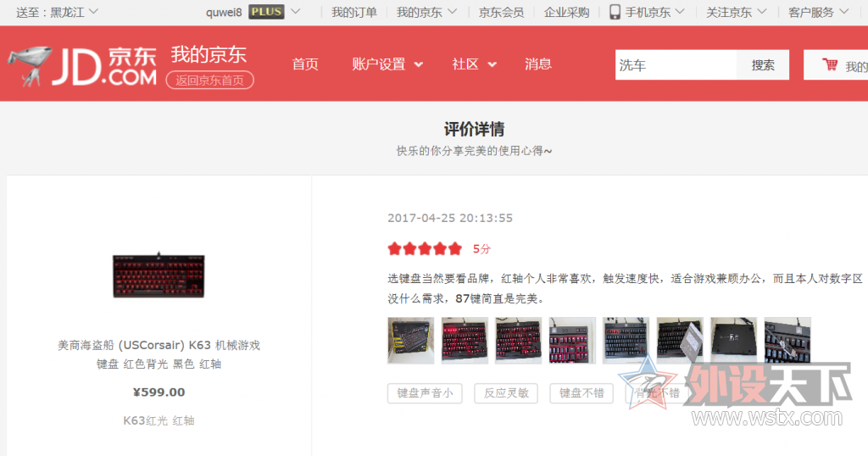The width and height of the screenshot is (868, 456).
Task: Click the 键盘声音小 review tag
Action: click(425, 393)
